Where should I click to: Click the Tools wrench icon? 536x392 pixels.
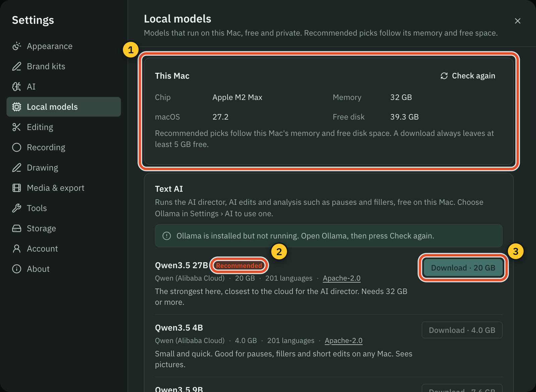pyautogui.click(x=16, y=208)
